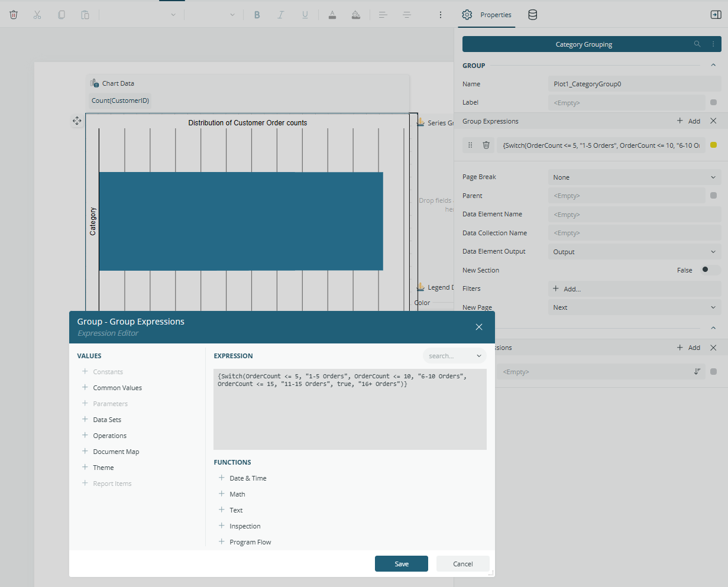Image resolution: width=728 pixels, height=587 pixels.
Task: Add a filter via Filters Add button
Action: tap(635, 289)
